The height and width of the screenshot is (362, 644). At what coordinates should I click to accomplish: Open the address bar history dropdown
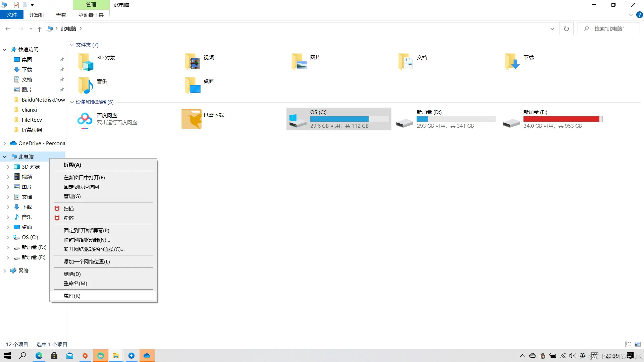tap(552, 29)
